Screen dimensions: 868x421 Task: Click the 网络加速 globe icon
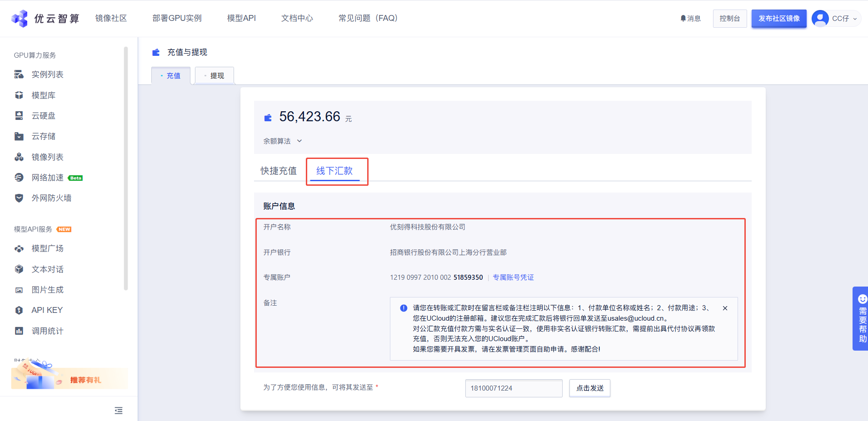(19, 178)
